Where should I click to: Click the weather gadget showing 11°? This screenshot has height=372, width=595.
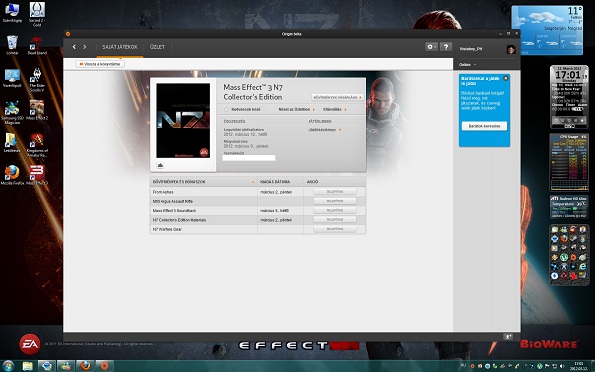click(547, 30)
